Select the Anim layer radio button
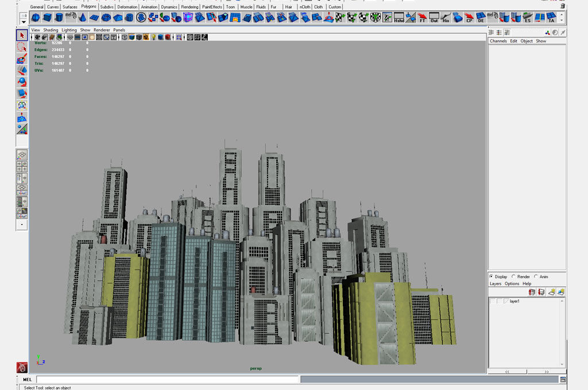This screenshot has height=390, width=588. [x=536, y=276]
